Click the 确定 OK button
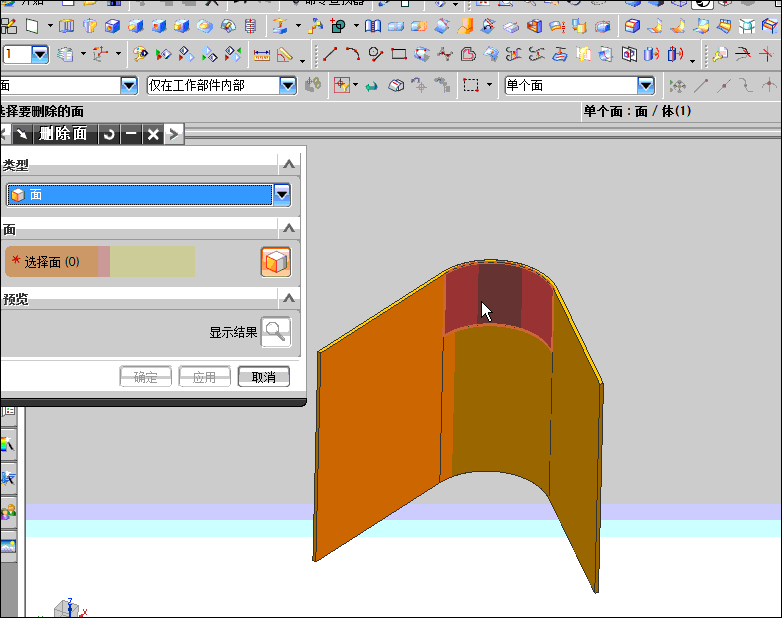782x618 pixels. (x=146, y=377)
